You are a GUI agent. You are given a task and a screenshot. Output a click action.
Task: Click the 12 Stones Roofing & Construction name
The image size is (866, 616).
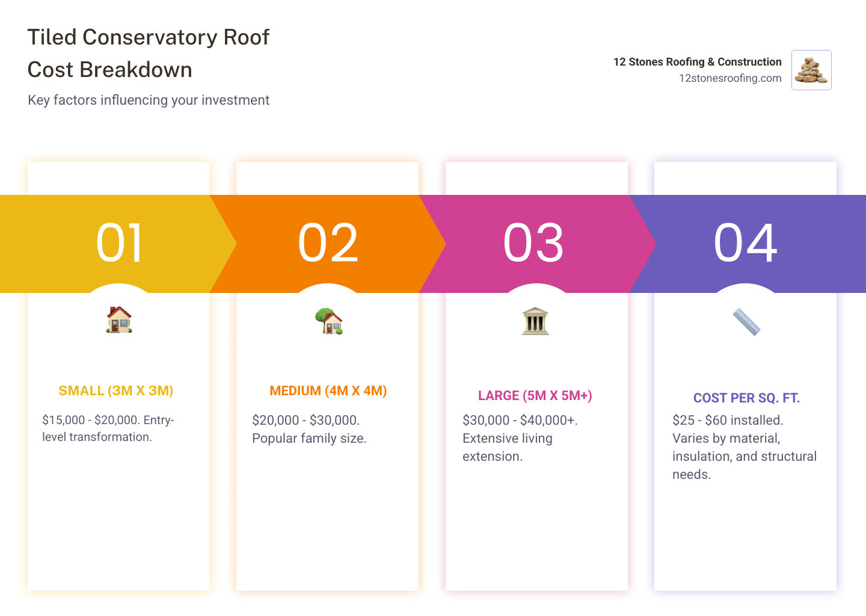click(697, 62)
